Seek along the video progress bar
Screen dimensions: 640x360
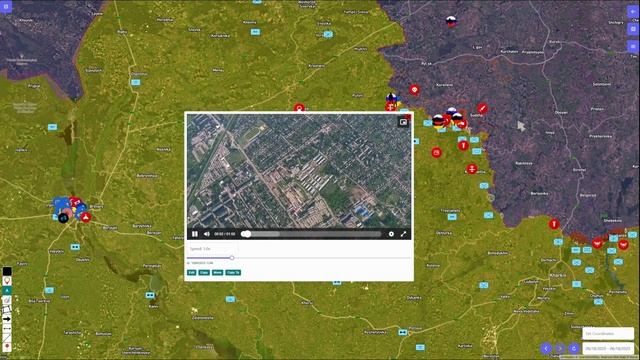pyautogui.click(x=311, y=234)
